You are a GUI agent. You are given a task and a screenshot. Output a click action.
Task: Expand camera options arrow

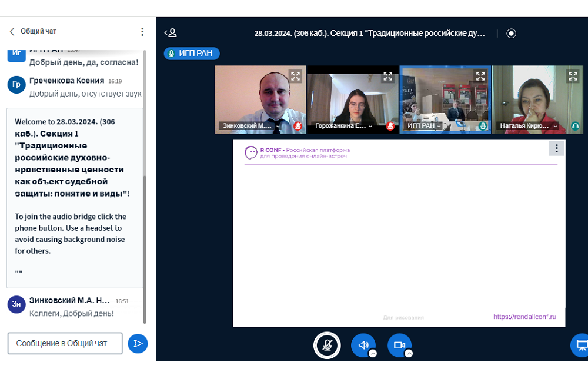pos(409,354)
